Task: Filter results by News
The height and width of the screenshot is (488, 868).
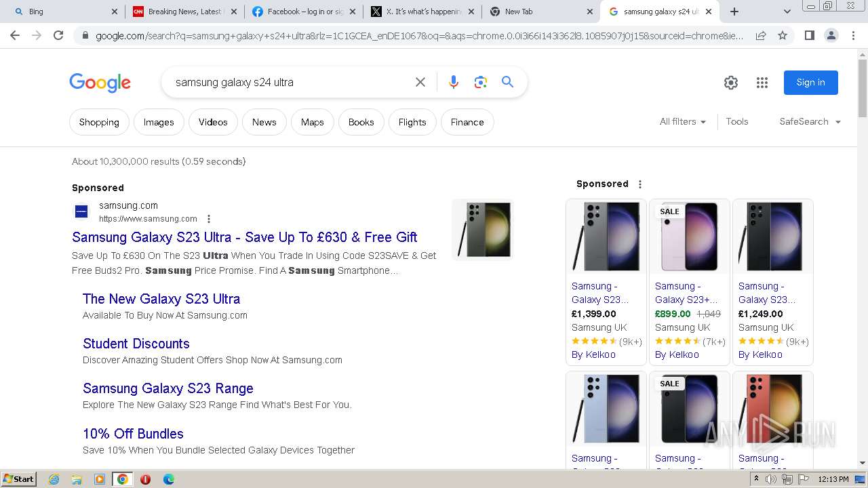Action: 264,122
